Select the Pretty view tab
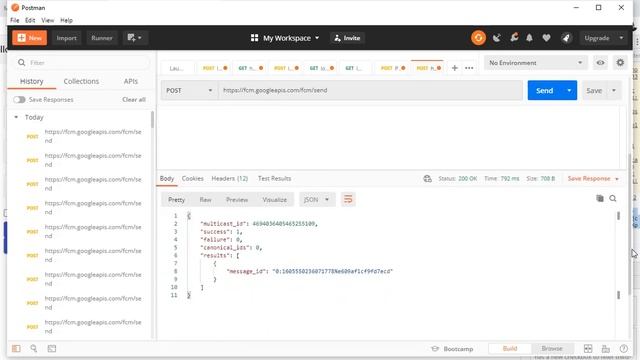The width and height of the screenshot is (640, 360). click(x=176, y=200)
